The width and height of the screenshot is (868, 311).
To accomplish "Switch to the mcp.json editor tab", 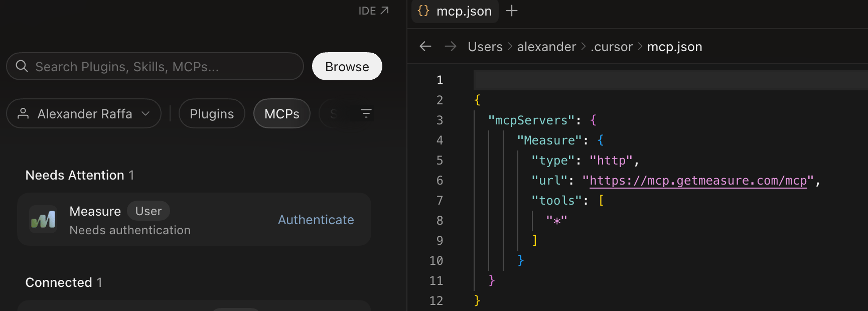I will point(455,11).
